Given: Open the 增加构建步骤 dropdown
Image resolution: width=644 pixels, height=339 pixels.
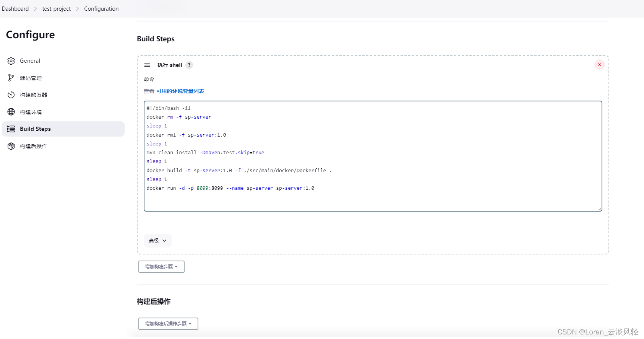Looking at the screenshot, I should tap(161, 267).
